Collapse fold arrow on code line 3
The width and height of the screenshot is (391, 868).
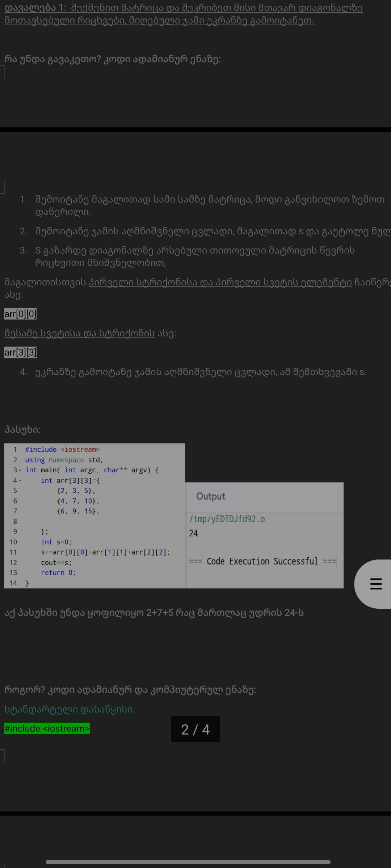[x=20, y=470]
